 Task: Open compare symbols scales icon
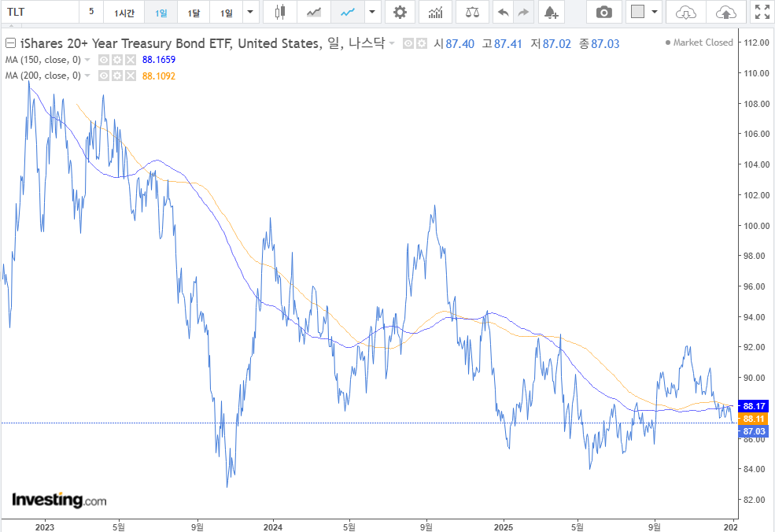pos(472,12)
